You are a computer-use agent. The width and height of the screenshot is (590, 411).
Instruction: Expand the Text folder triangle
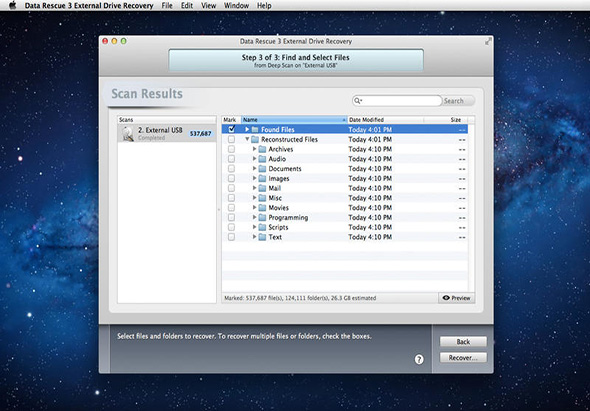[254, 237]
